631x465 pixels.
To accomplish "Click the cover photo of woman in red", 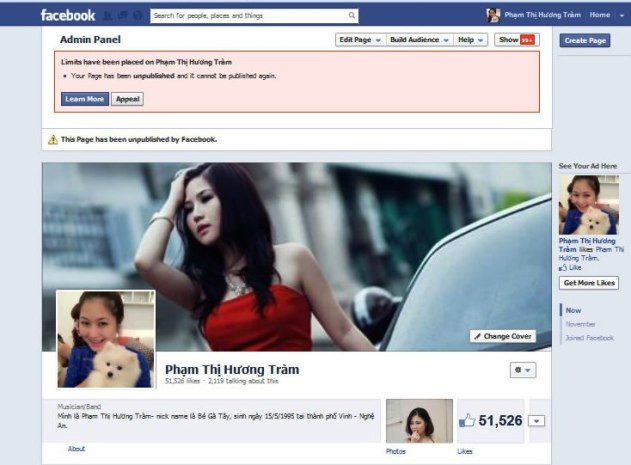I will [297, 257].
